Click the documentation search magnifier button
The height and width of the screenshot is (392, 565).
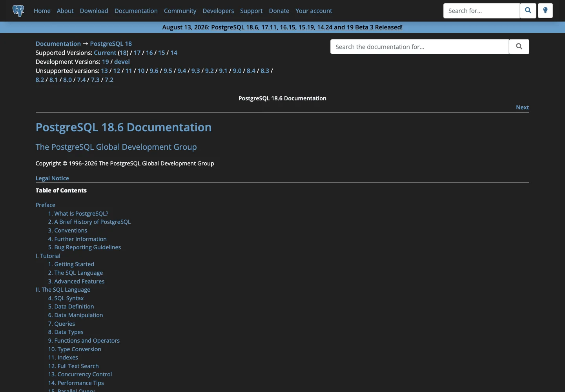point(519,47)
